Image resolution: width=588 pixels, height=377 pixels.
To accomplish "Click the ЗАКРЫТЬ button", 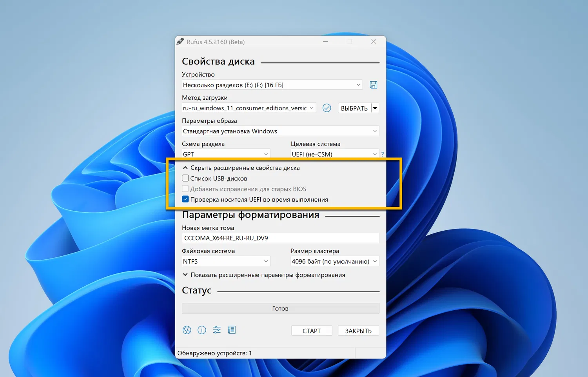I will pyautogui.click(x=358, y=331).
